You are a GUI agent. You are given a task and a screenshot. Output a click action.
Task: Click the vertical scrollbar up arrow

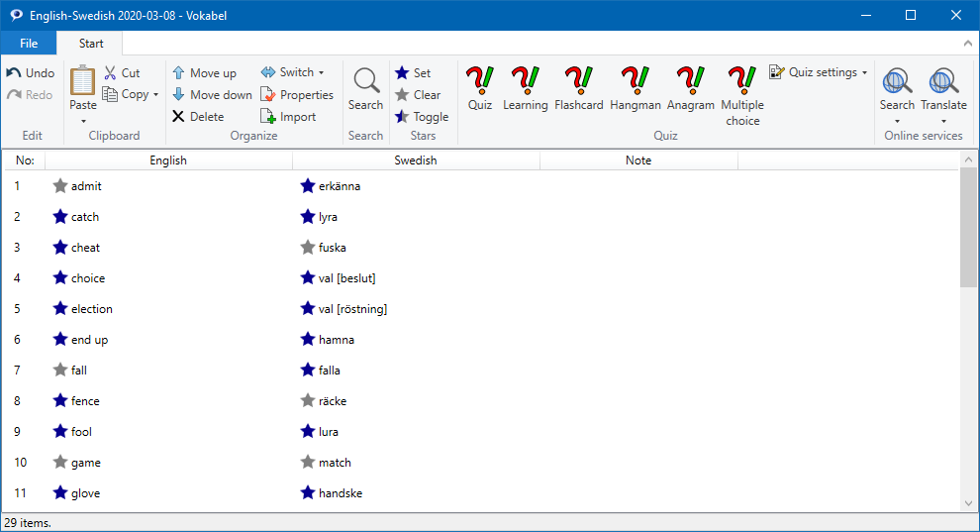(968, 160)
